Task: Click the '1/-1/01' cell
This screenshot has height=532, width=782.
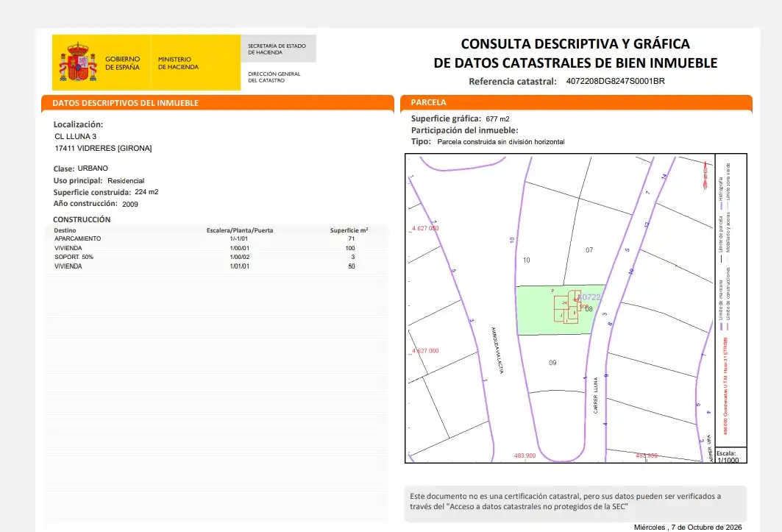Action: (x=239, y=238)
